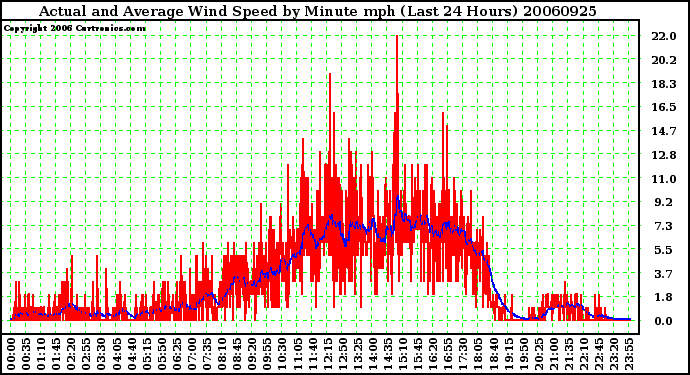Viewport: 690px width, 375px height.
Task: Click the 16:55 time label
Action: point(447,354)
